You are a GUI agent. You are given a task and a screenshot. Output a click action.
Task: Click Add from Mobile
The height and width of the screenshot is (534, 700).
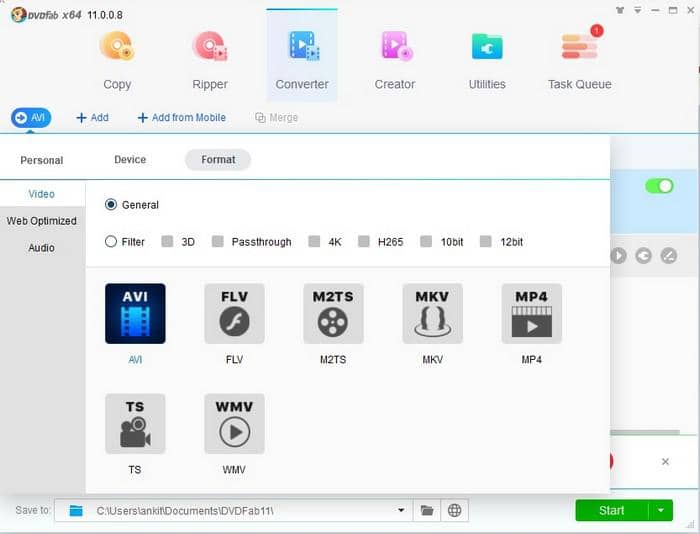[182, 117]
